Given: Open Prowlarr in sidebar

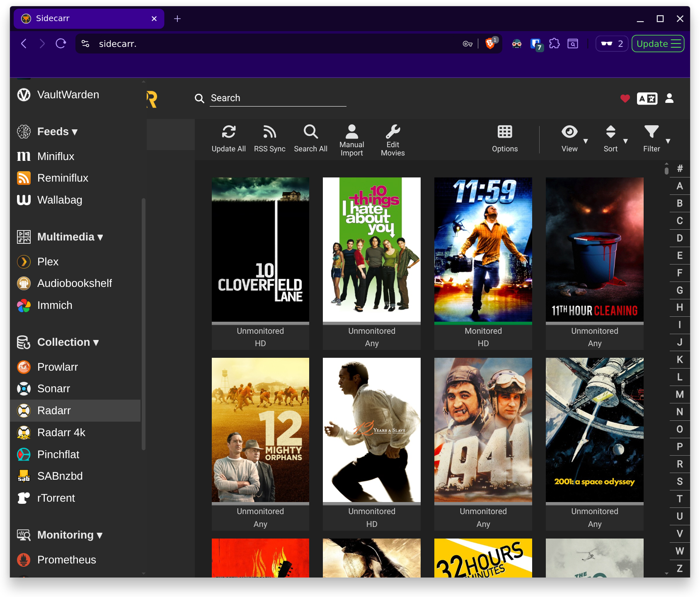Looking at the screenshot, I should click(x=75, y=367).
